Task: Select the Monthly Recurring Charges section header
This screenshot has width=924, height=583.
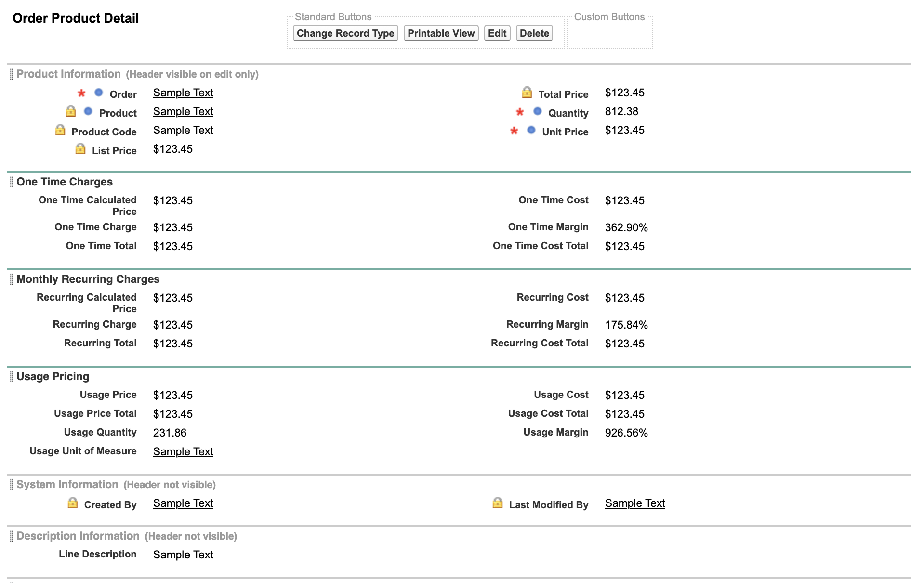Action: pyautogui.click(x=88, y=279)
